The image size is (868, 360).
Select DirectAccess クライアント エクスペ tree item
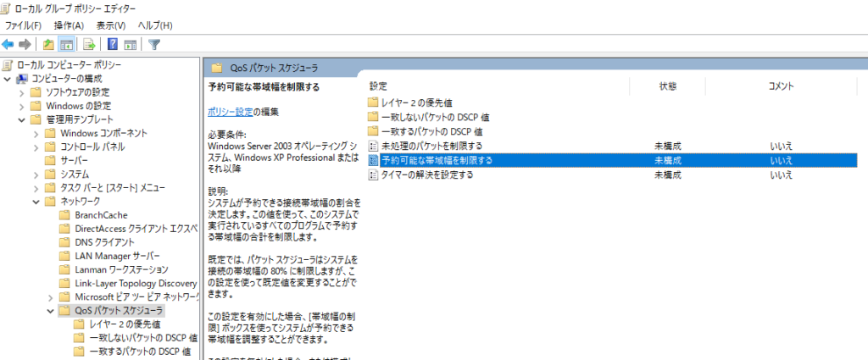(x=136, y=229)
